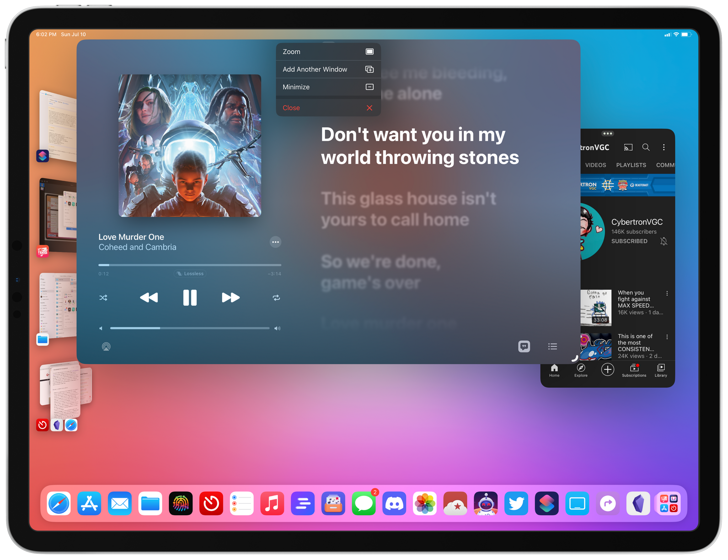
Task: Select Zoom in window menu
Action: point(328,52)
